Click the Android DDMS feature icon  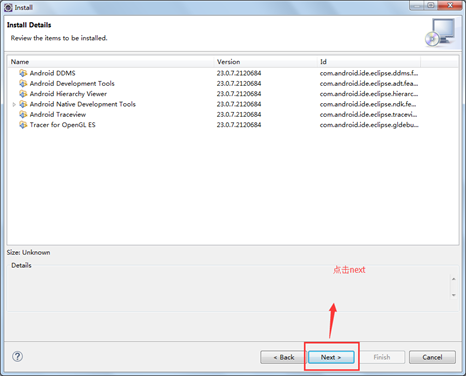point(23,73)
